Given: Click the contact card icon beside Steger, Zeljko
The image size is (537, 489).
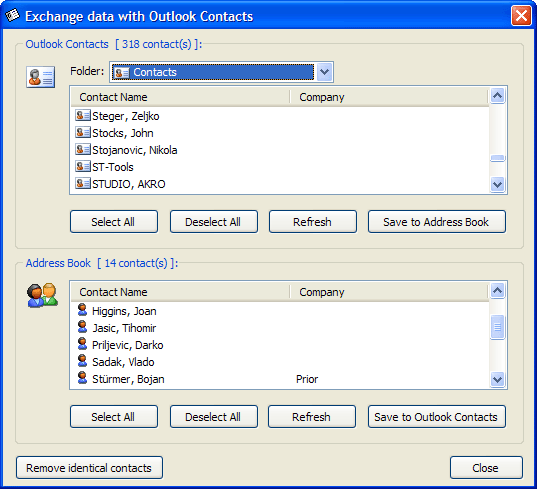Looking at the screenshot, I should click(83, 115).
